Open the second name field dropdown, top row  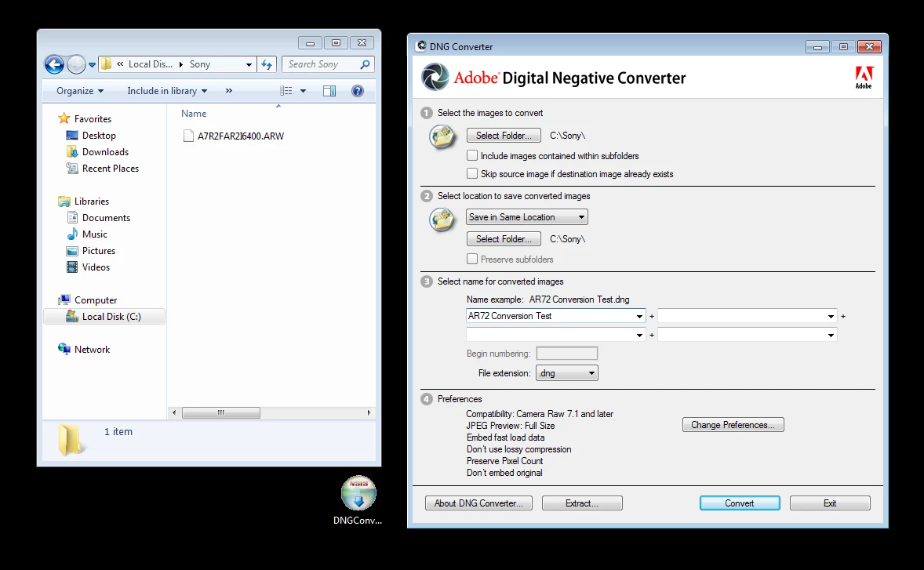831,316
